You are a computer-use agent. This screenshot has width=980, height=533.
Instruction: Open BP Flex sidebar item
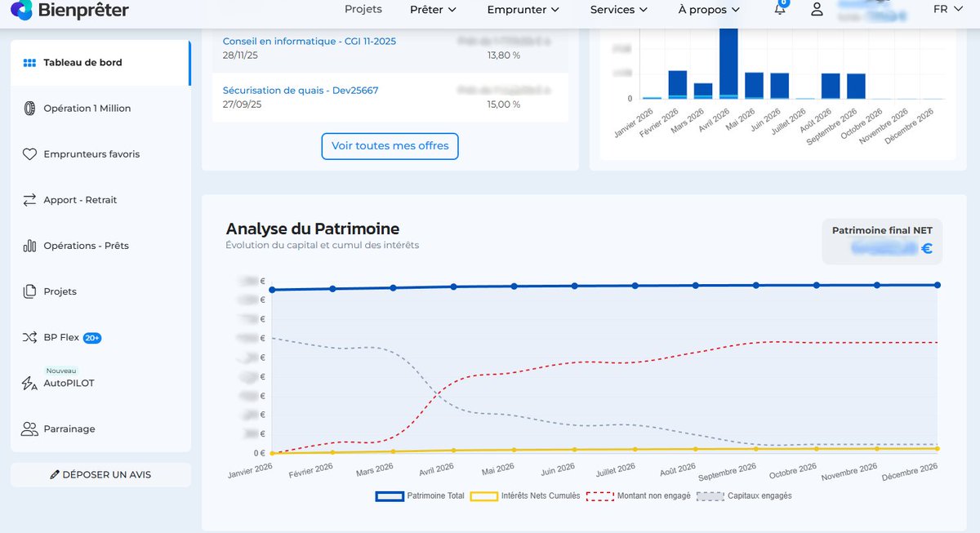point(100,337)
